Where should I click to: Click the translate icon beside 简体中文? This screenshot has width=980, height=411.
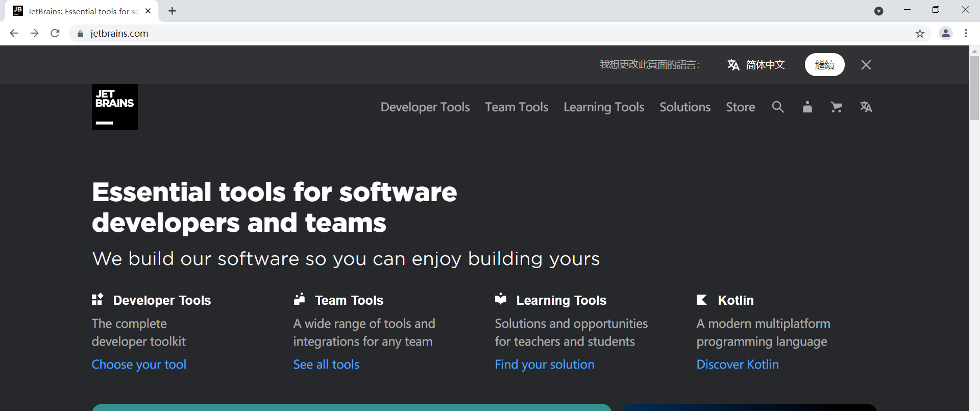click(733, 65)
